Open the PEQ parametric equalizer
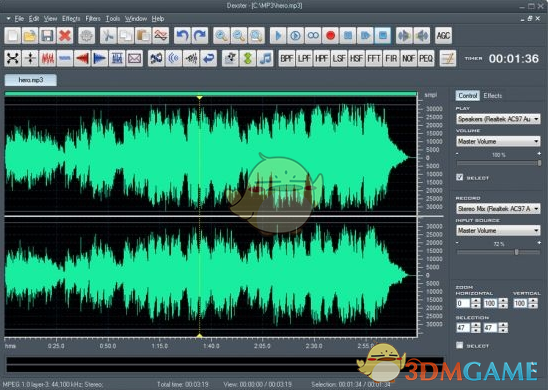The height and width of the screenshot is (390, 549). coord(426,58)
